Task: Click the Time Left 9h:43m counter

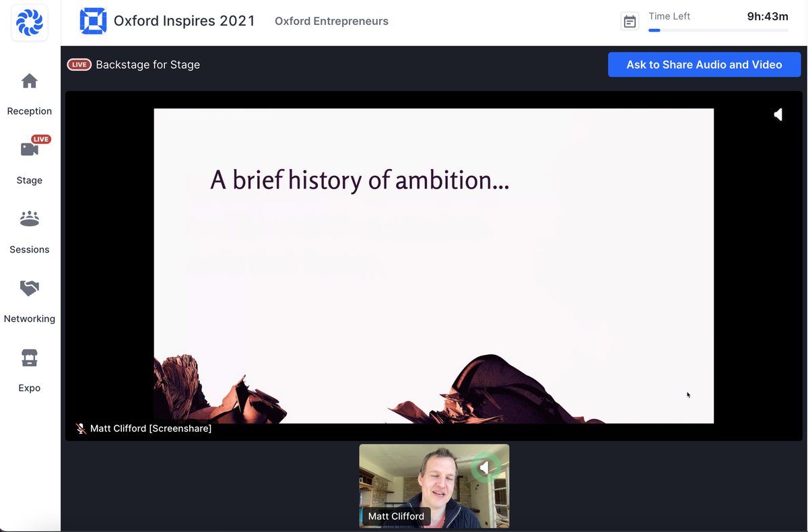Action: [x=771, y=16]
